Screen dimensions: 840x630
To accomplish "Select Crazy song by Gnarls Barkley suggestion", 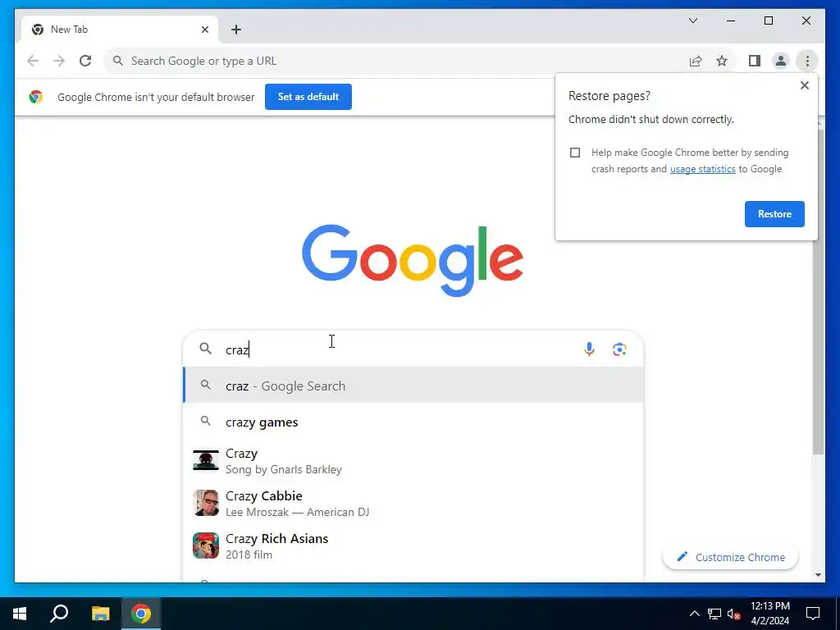I will click(413, 461).
